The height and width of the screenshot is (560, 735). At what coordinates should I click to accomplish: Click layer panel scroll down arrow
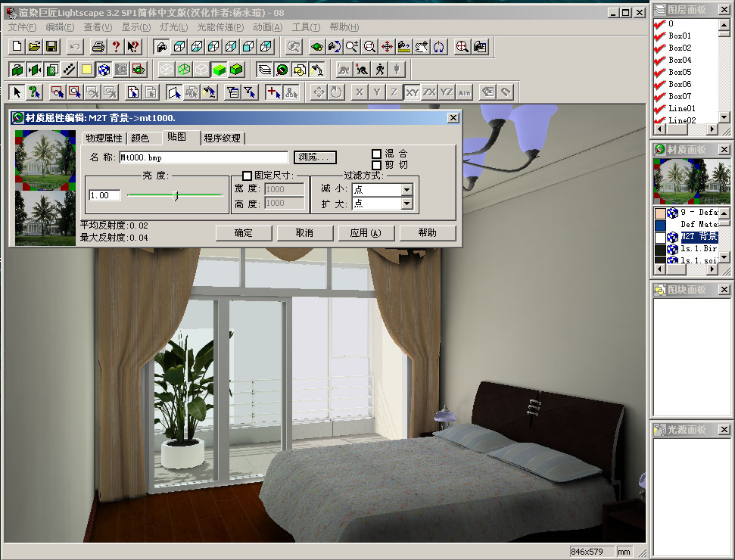point(724,117)
